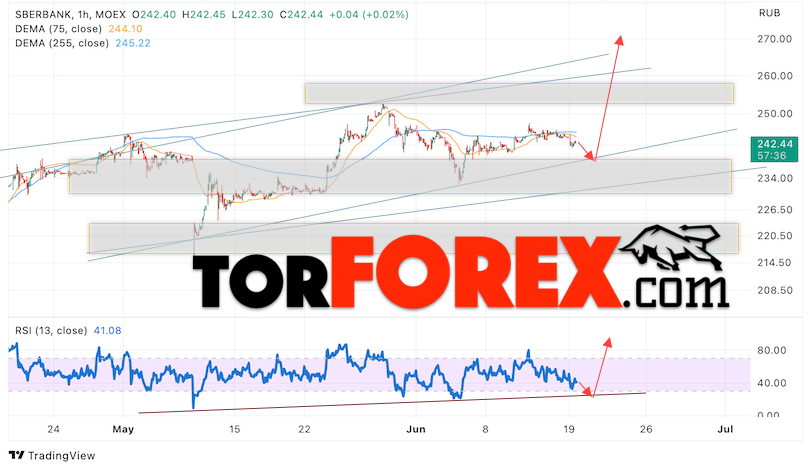Click the RSI 40.00 axis label
Viewport: 811px width, 470px height.
pyautogui.click(x=772, y=383)
